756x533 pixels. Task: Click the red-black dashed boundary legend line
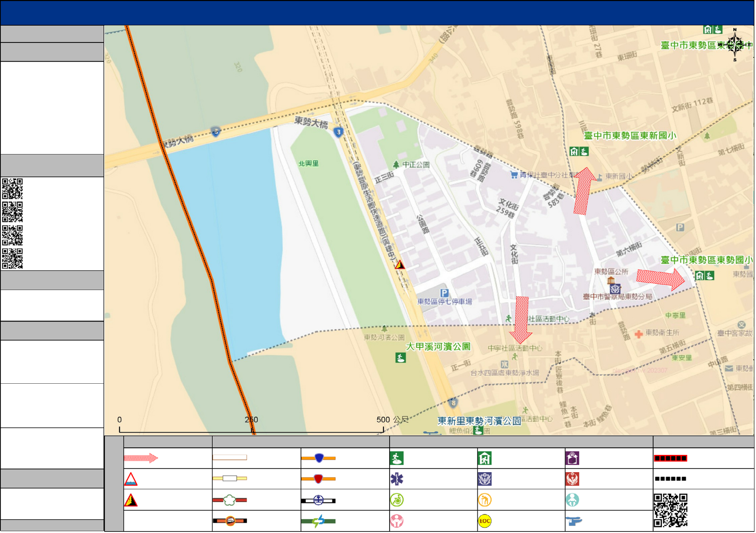[x=671, y=458]
